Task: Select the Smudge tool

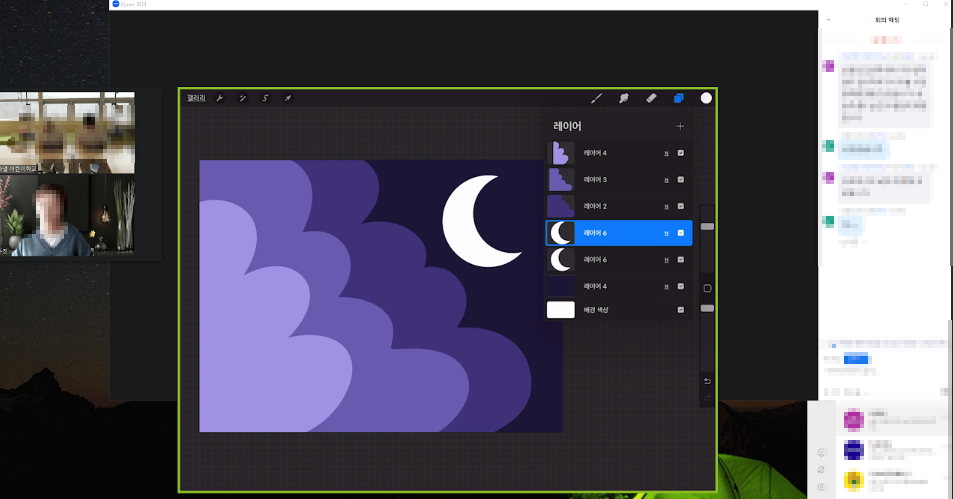Action: 624,98
